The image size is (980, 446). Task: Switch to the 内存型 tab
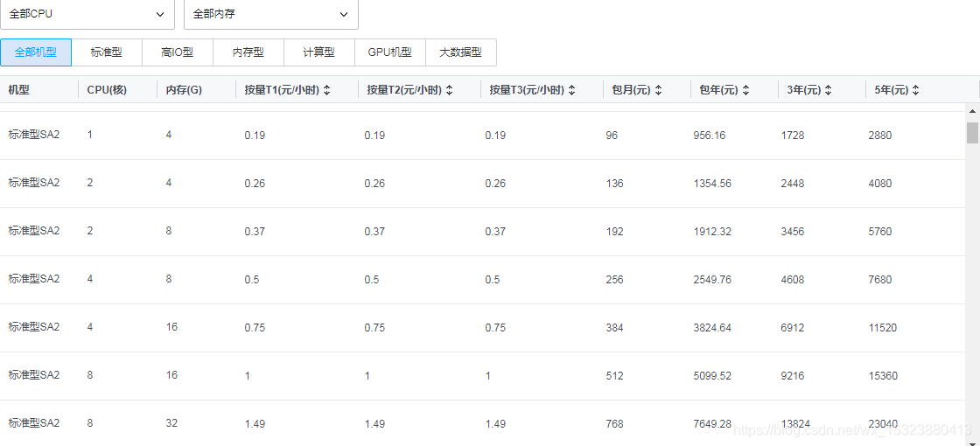coord(248,52)
